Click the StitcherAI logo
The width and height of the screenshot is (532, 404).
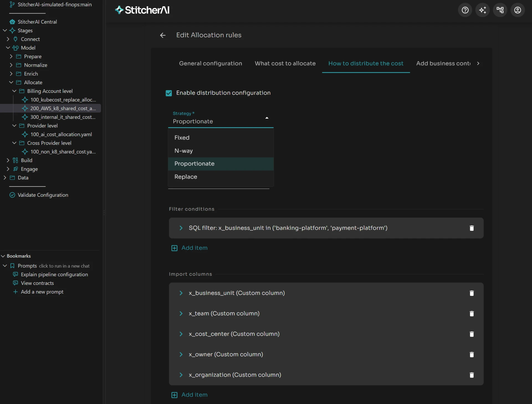(x=142, y=10)
